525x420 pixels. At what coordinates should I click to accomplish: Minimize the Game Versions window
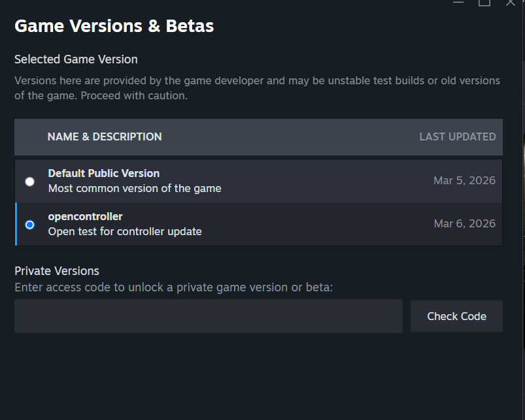(458, 3)
